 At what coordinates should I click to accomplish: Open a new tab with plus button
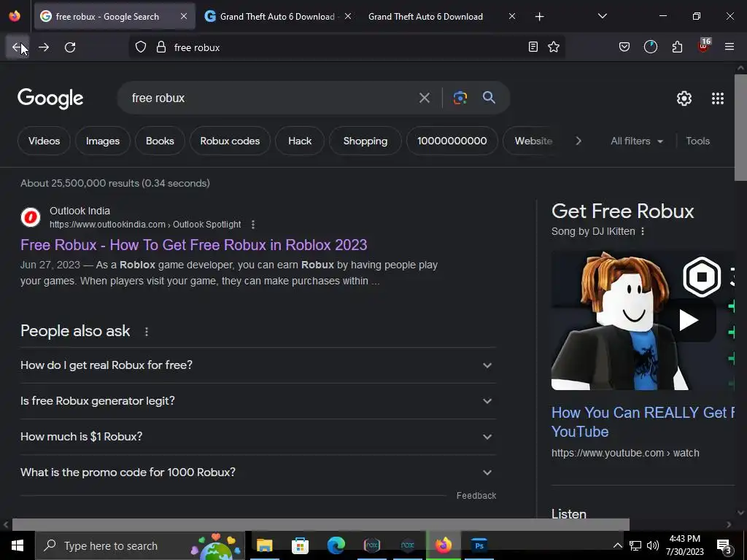539,17
